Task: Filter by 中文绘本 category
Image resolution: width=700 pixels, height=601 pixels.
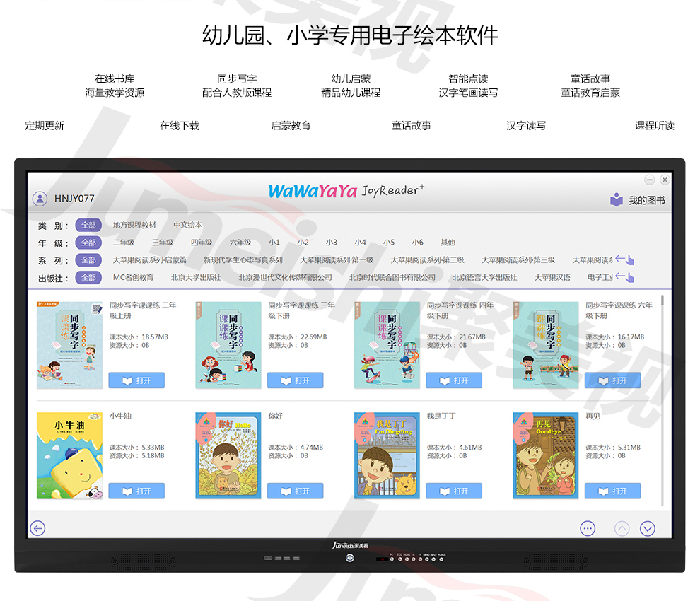Action: point(187,225)
